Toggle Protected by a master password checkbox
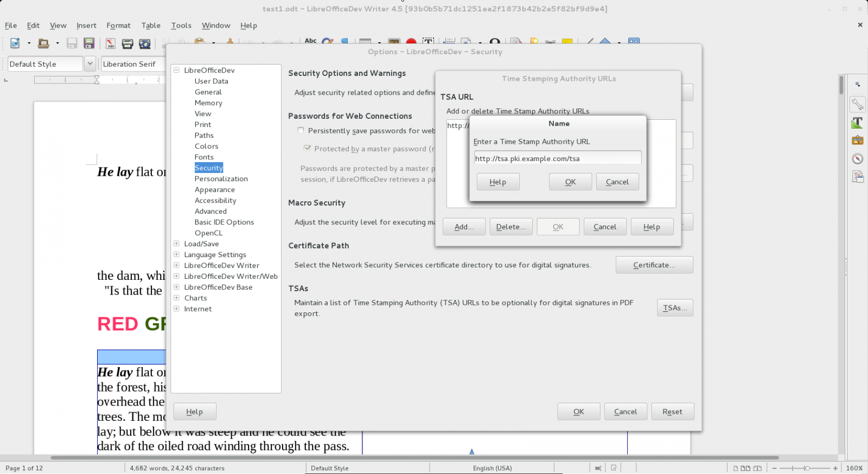 308,148
